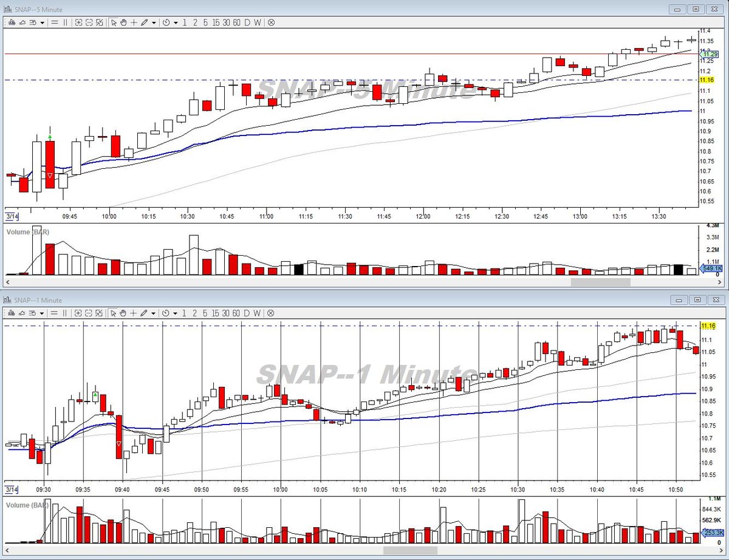The width and height of the screenshot is (729, 560).
Task: Click 3/14 date label in 1 Minute chart
Action: coord(11,489)
